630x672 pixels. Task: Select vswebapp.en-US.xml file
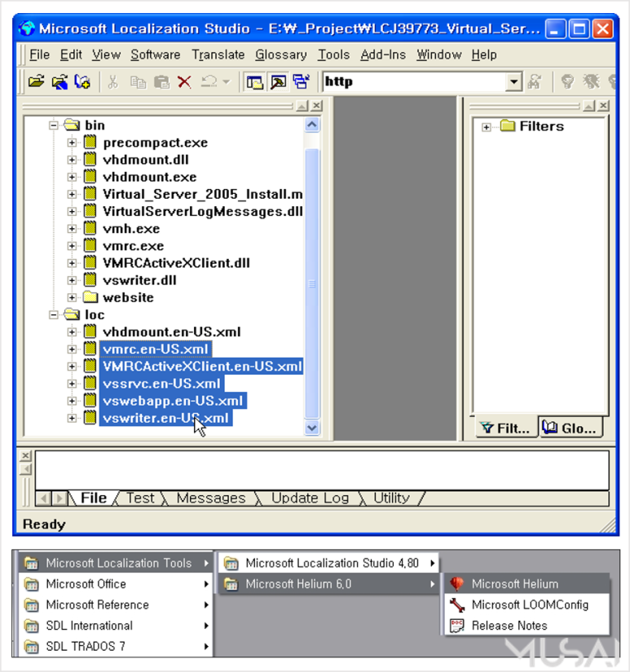[173, 401]
